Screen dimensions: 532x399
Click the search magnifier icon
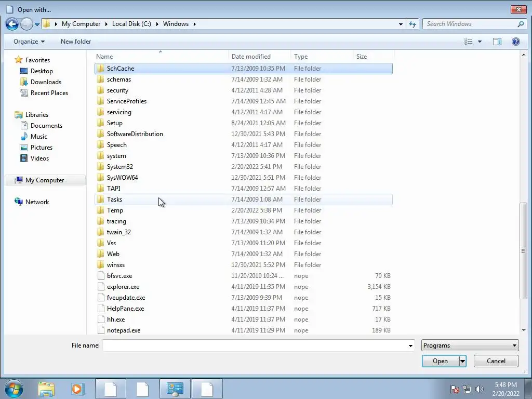pos(521,24)
